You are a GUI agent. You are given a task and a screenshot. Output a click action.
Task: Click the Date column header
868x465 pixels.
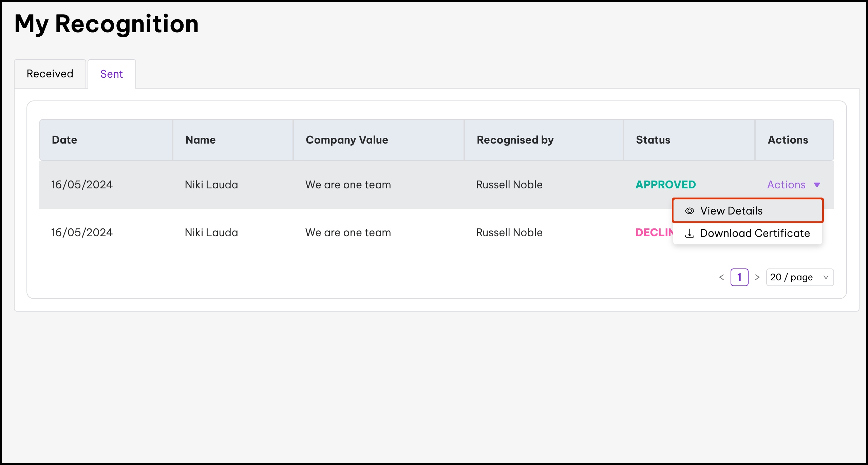pyautogui.click(x=64, y=140)
